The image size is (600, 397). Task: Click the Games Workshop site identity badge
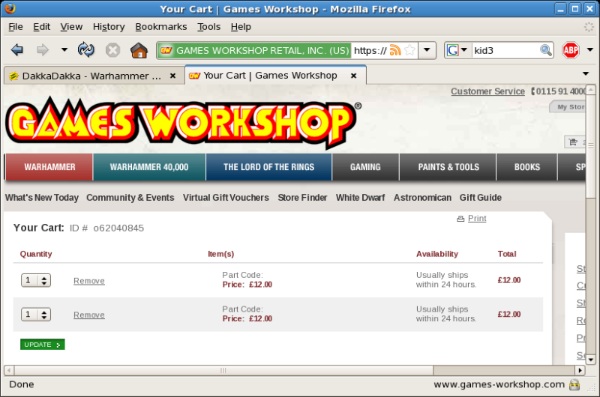254,51
